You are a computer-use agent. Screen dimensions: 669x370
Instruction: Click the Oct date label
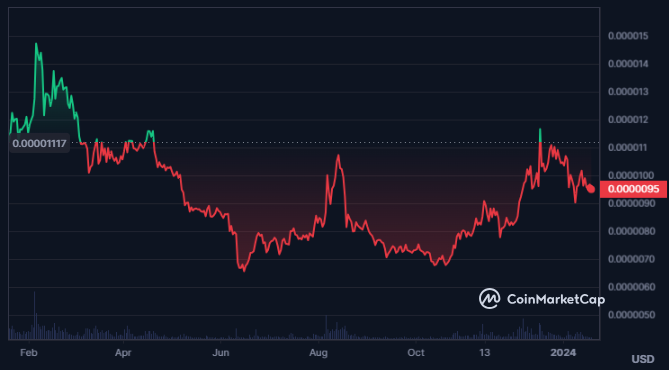tap(416, 353)
